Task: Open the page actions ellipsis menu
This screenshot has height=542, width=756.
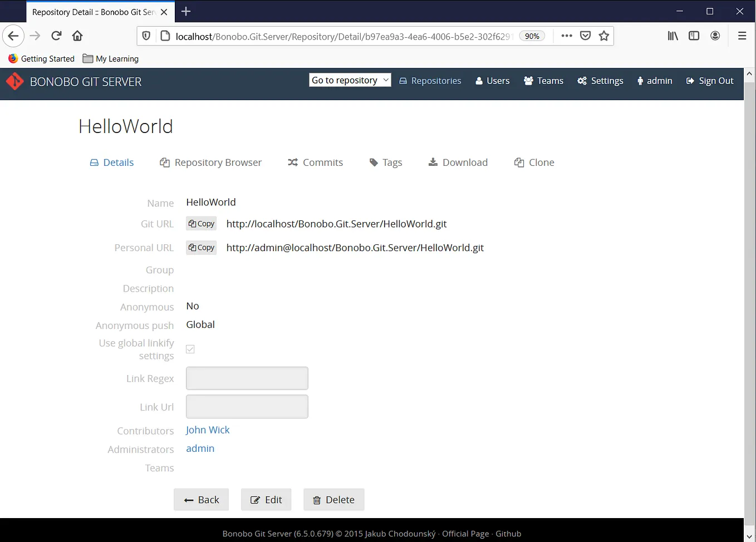Action: pyautogui.click(x=566, y=35)
